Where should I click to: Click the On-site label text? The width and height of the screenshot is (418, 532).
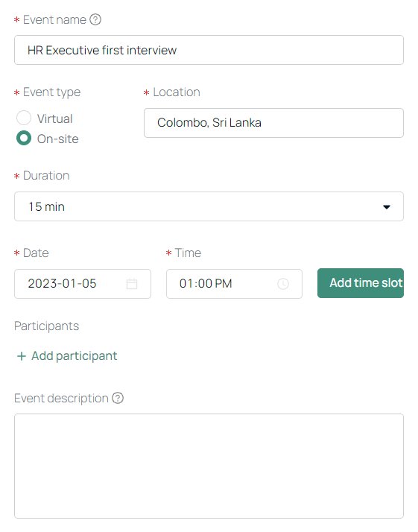point(57,139)
